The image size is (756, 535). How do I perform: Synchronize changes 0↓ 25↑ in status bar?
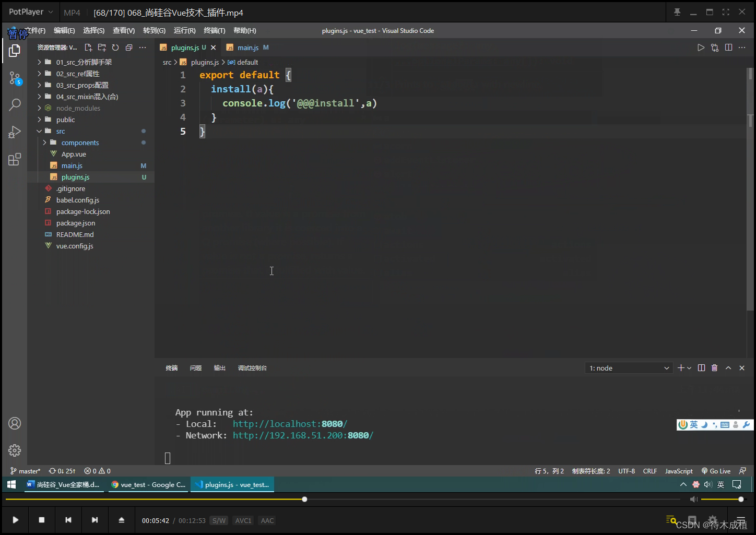(x=62, y=471)
